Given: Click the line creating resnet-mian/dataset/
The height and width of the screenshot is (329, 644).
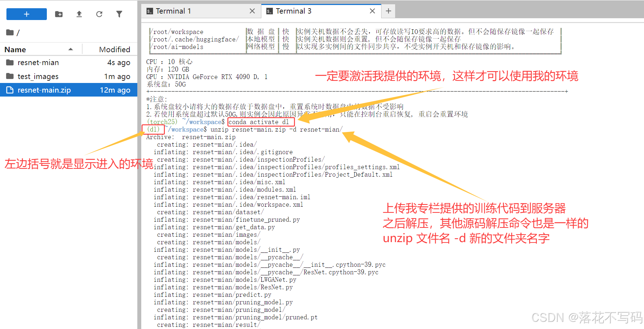Looking at the screenshot, I should point(210,212).
